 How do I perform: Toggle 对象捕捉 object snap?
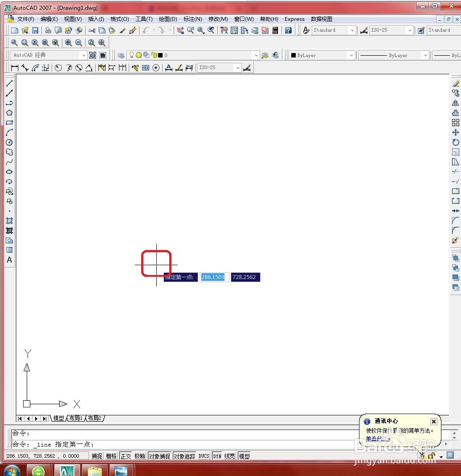pyautogui.click(x=159, y=456)
